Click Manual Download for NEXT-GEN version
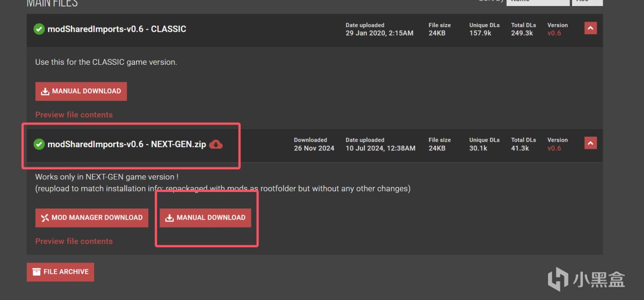The width and height of the screenshot is (644, 300). 205,218
